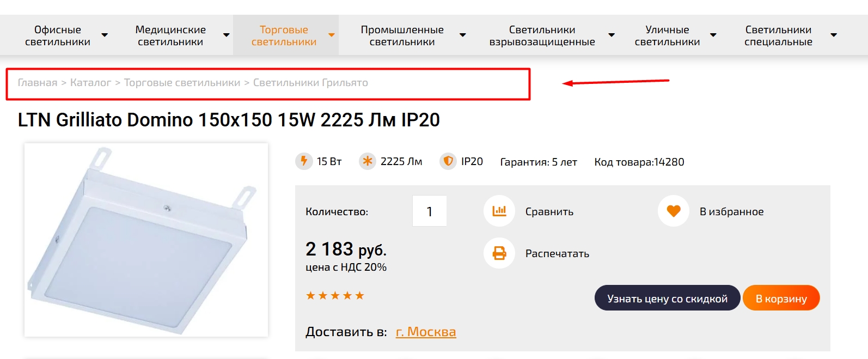Click the Доставить в: label
The height and width of the screenshot is (359, 868).
click(x=346, y=332)
